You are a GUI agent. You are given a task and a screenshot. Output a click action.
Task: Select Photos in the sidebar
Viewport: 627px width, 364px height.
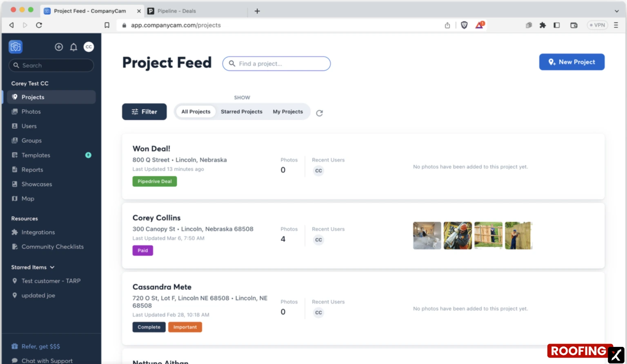click(x=31, y=111)
